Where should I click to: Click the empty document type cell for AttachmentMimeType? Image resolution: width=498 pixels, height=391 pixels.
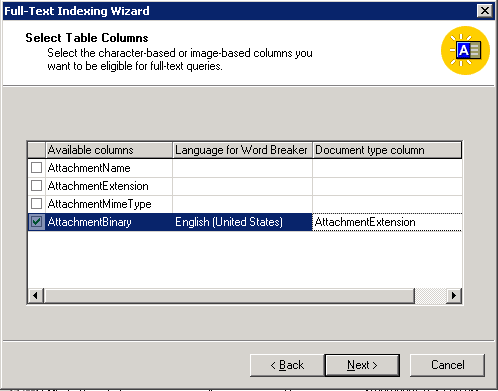click(387, 204)
